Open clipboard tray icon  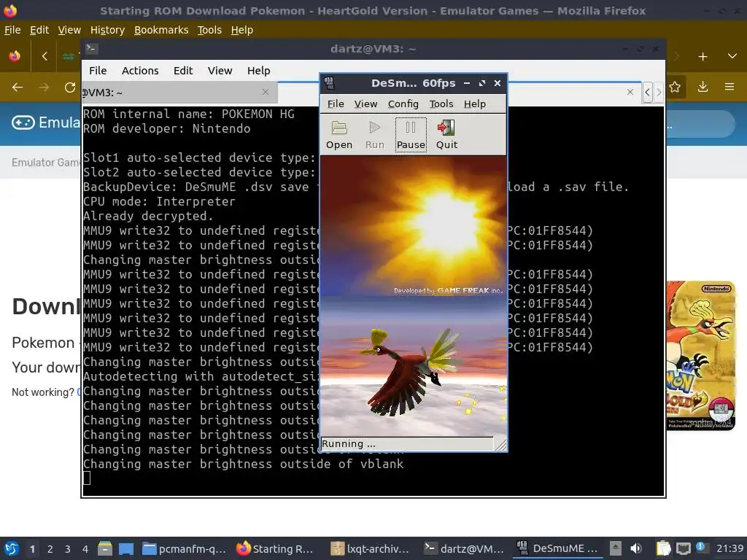pos(663,548)
